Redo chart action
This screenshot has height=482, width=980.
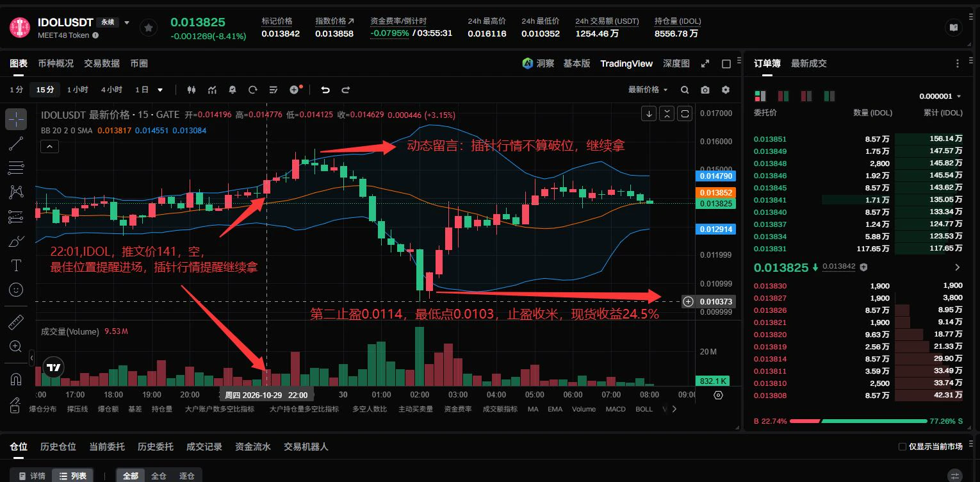tap(345, 90)
